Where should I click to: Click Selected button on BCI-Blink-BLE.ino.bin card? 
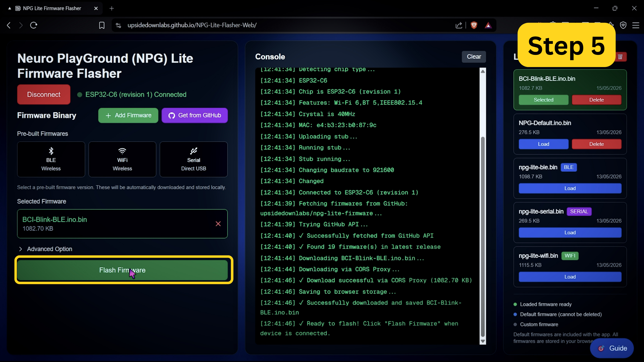tap(544, 100)
